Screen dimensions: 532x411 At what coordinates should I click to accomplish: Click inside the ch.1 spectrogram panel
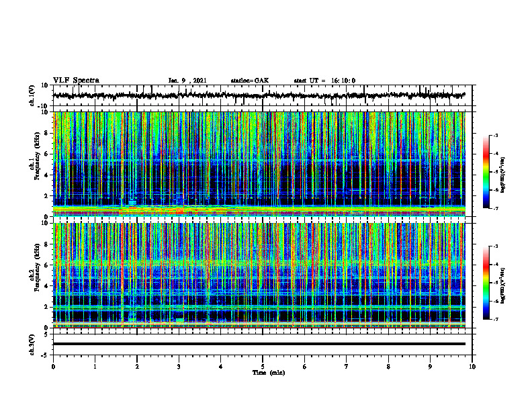(x=259, y=164)
